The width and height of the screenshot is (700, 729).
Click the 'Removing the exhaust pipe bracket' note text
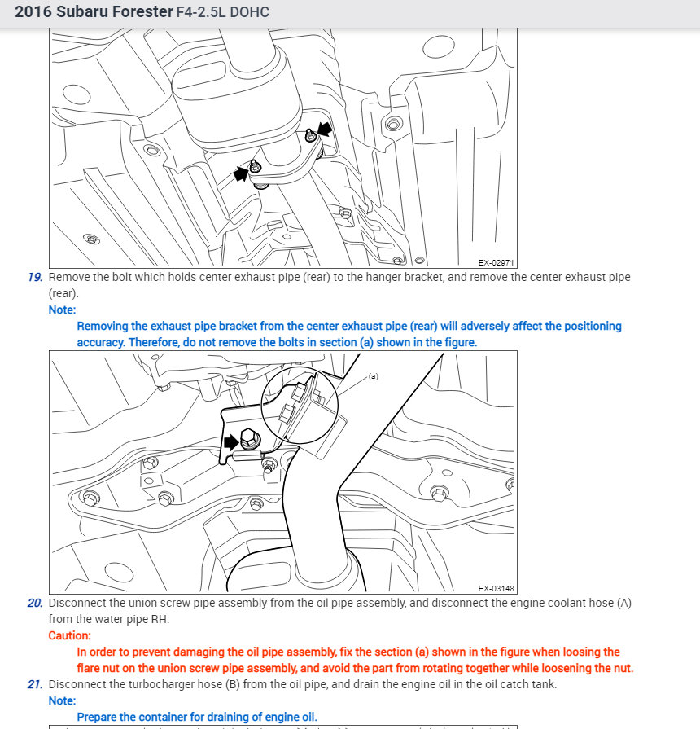(349, 334)
